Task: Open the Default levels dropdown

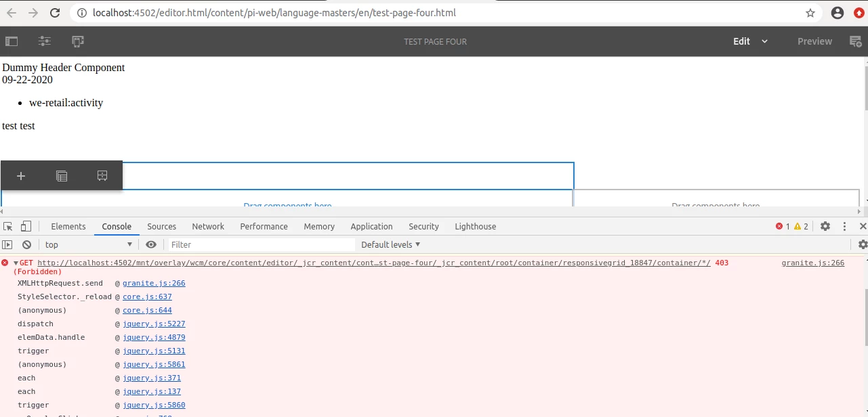Action: click(x=391, y=244)
